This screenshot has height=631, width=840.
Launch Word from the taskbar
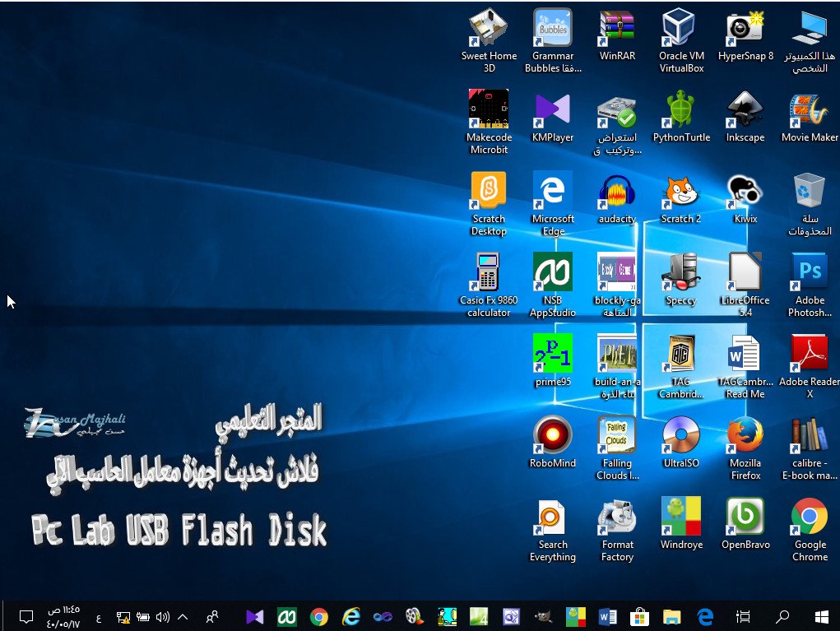coord(607,617)
